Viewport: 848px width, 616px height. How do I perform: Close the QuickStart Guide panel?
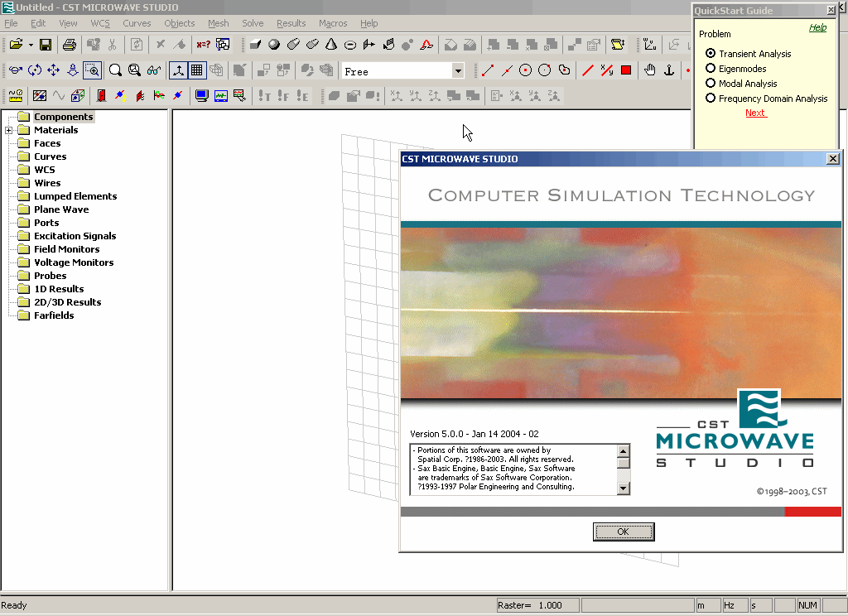click(x=831, y=10)
